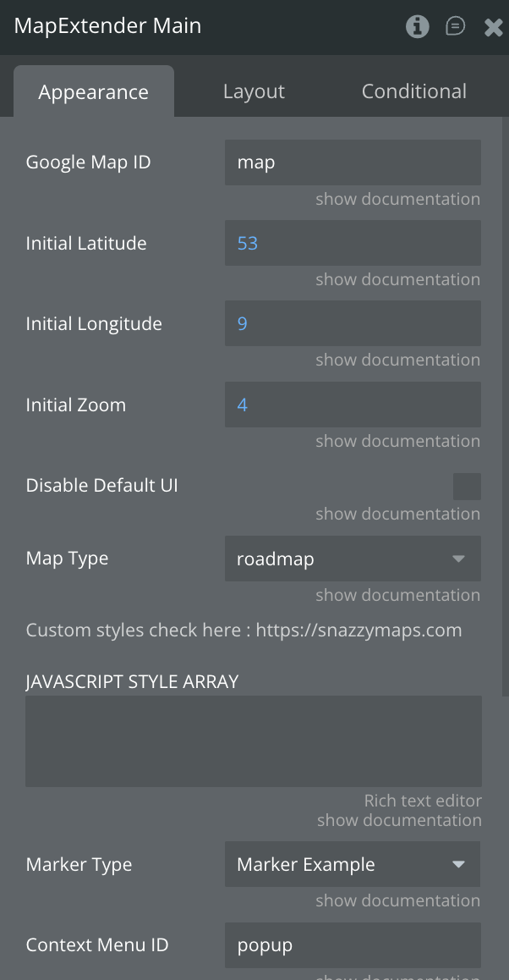Close the MapExtender Main panel
The height and width of the screenshot is (980, 509).
click(x=493, y=27)
